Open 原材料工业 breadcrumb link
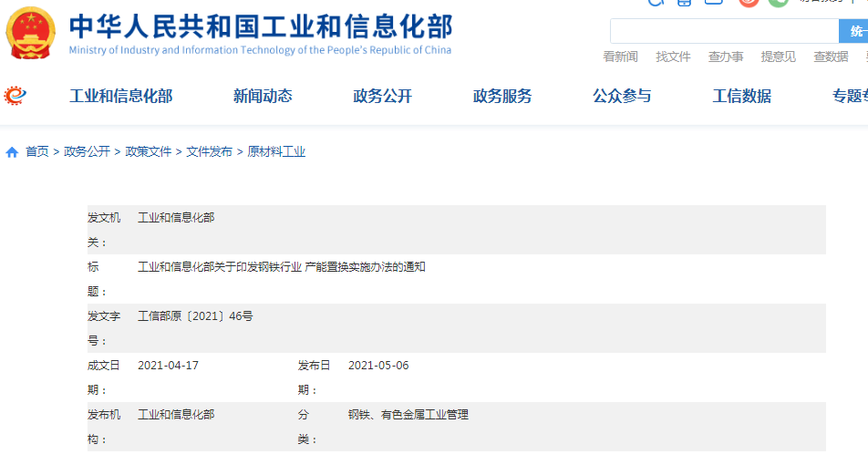Image resolution: width=868 pixels, height=465 pixels. 276,152
